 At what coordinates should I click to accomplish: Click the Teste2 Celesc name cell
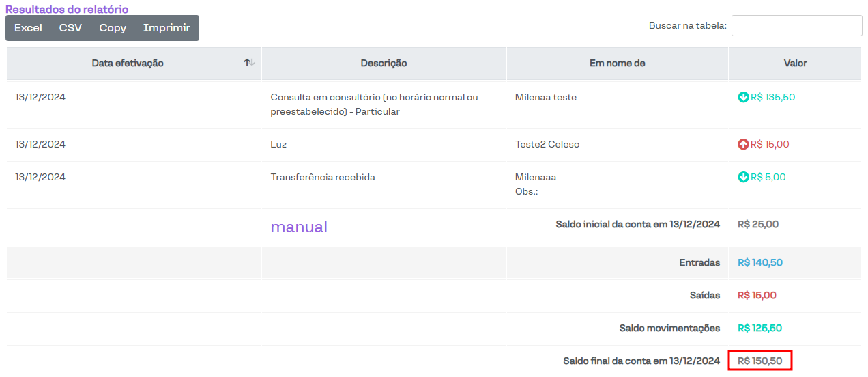tap(547, 145)
